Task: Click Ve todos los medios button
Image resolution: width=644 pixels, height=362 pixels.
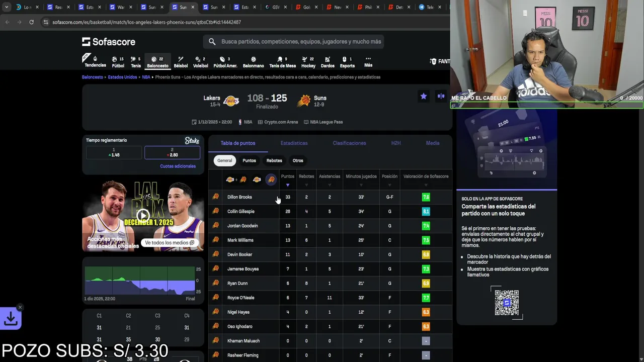Action: 170,243
